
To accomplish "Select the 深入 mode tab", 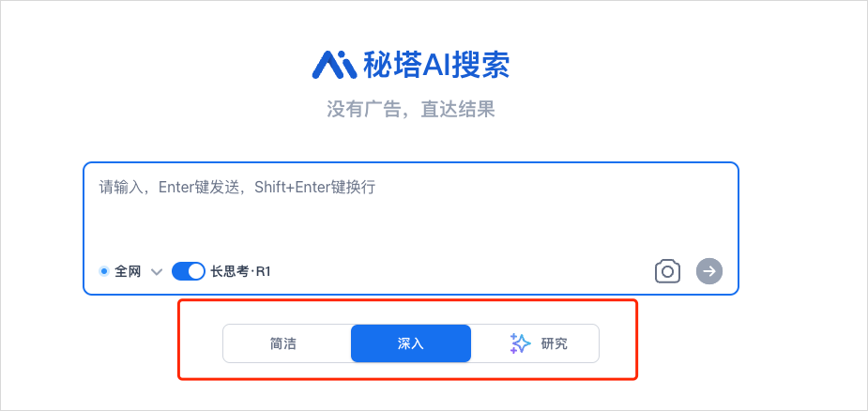I will coord(411,343).
